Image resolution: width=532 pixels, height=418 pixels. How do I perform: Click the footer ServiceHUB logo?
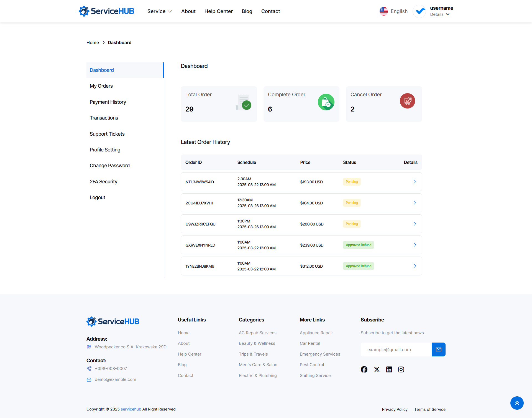pyautogui.click(x=113, y=321)
